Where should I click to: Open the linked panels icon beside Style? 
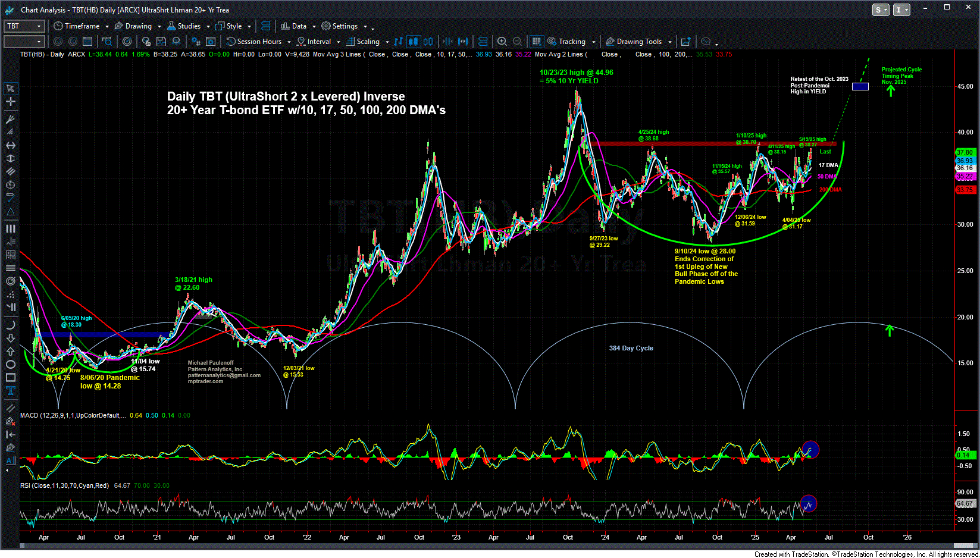(266, 26)
